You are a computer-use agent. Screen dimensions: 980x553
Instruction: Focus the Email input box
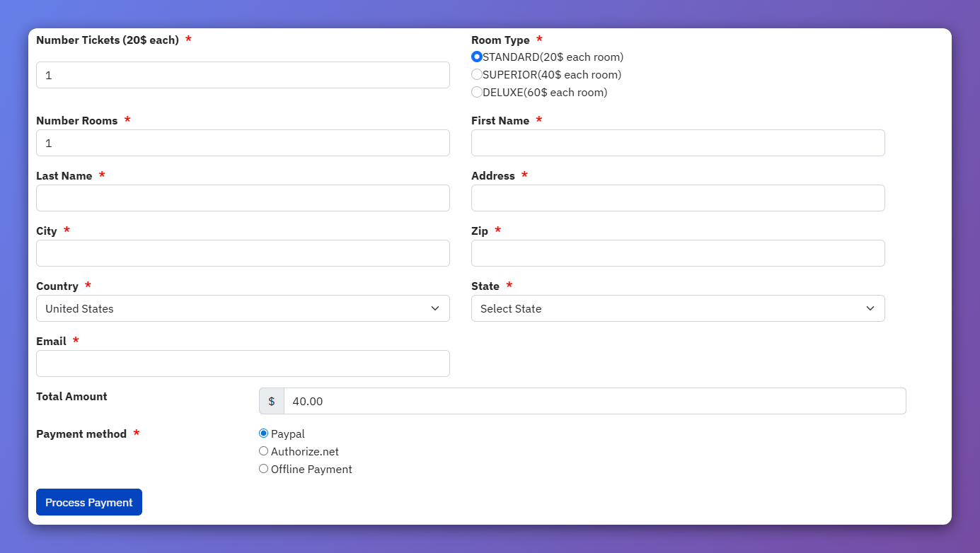click(243, 363)
